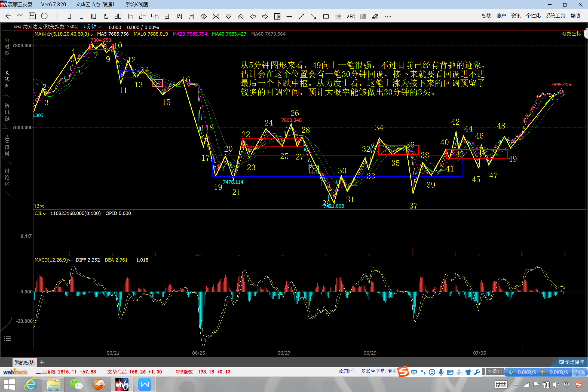
Task: Select the horizontal line drawing tool
Action: (x=289, y=17)
